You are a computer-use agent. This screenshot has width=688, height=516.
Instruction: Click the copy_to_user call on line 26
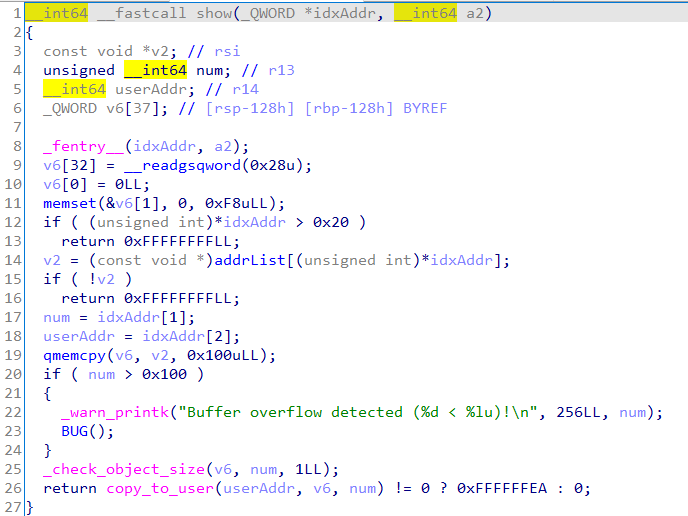tap(160, 488)
